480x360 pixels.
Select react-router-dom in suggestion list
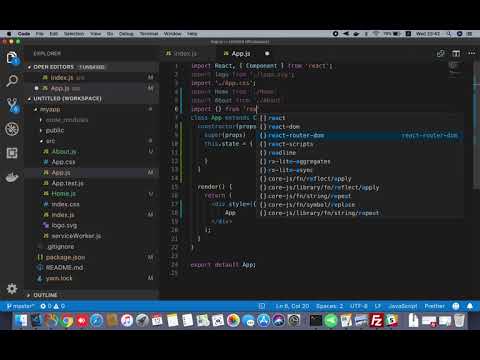click(360, 135)
